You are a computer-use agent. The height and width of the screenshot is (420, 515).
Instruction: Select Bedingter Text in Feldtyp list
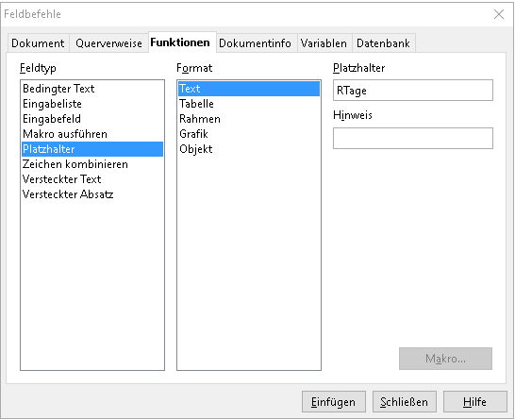pyautogui.click(x=92, y=89)
